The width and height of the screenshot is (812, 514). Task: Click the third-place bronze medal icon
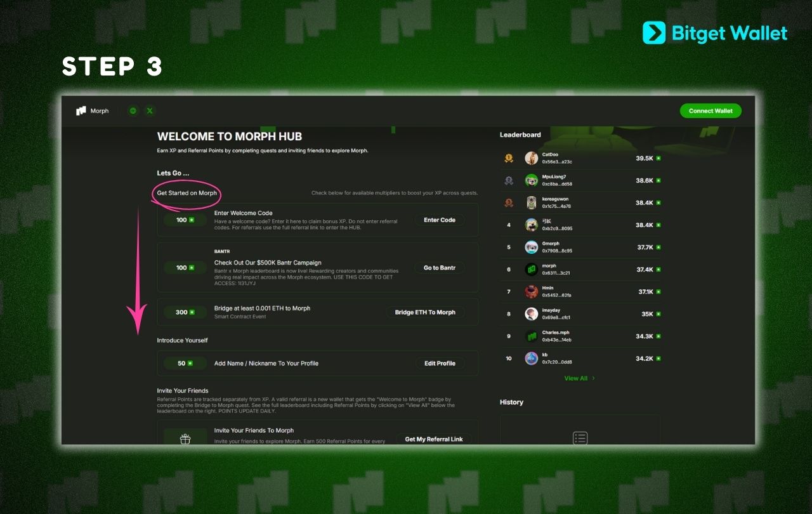(509, 202)
